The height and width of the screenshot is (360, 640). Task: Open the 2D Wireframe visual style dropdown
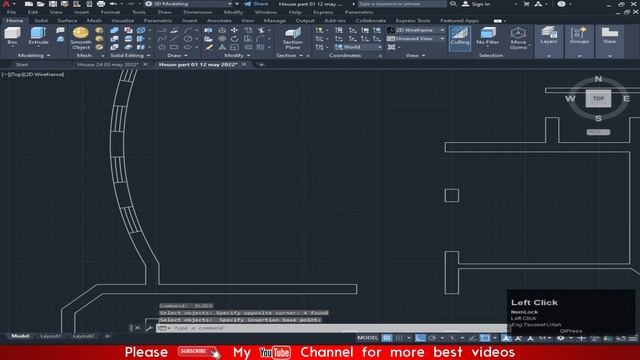coord(416,30)
